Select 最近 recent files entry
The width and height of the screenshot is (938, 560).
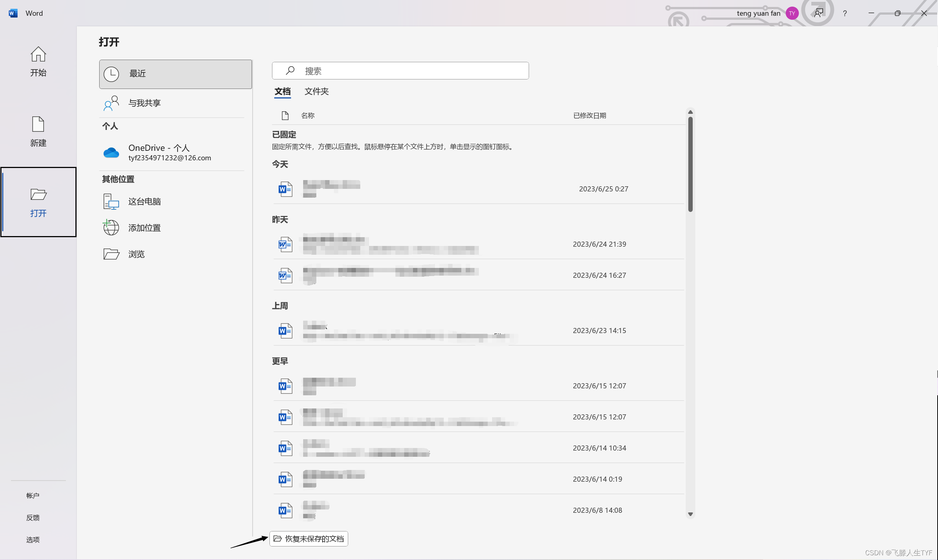[175, 74]
